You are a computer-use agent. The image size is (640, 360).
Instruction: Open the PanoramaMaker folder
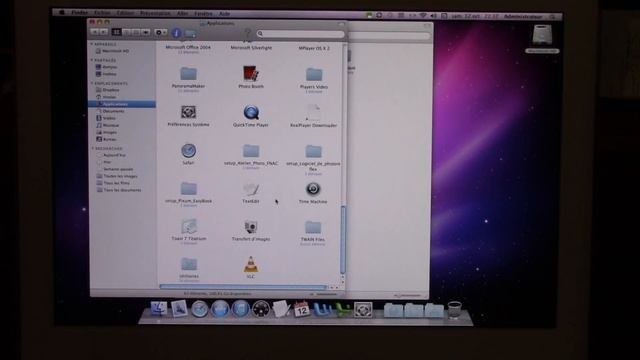pos(188,74)
